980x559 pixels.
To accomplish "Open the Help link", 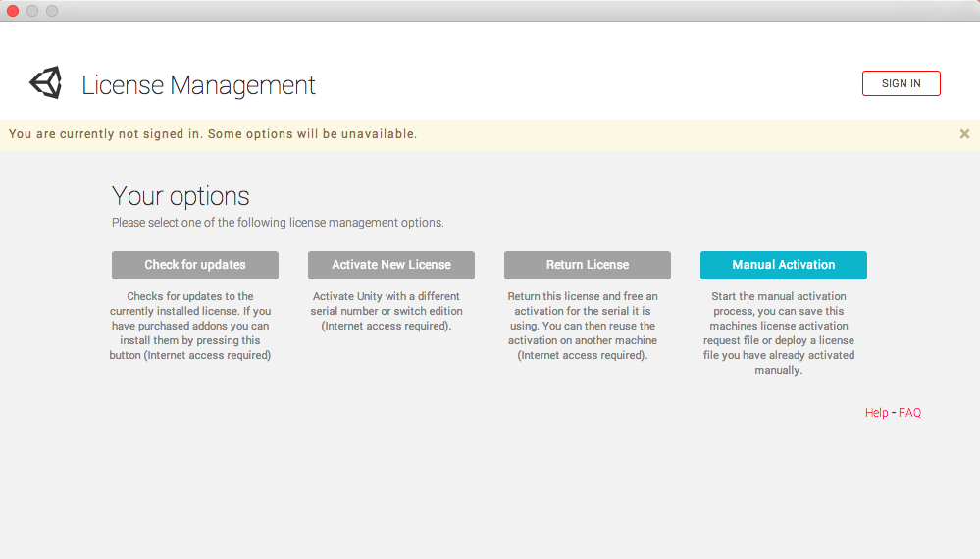I will pyautogui.click(x=876, y=413).
